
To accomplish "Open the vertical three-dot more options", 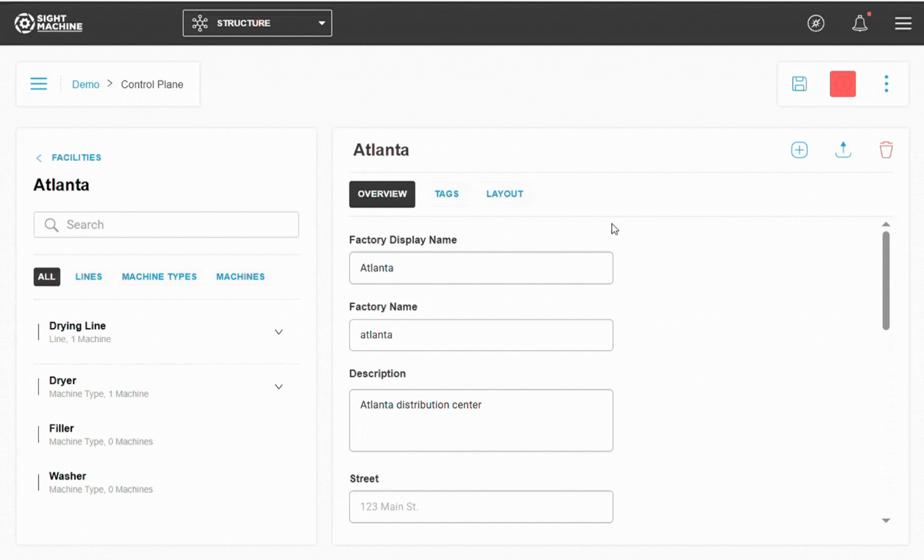I will pyautogui.click(x=887, y=84).
